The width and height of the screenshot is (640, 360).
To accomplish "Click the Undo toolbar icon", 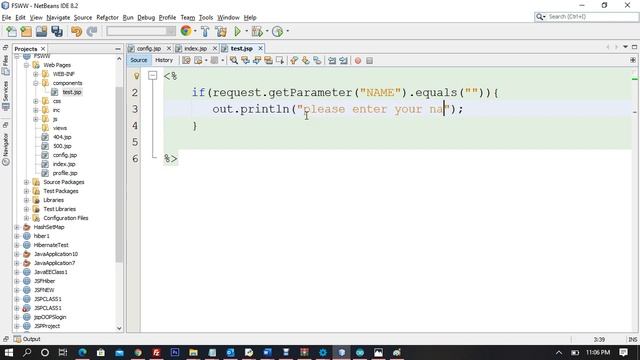I will [76, 31].
